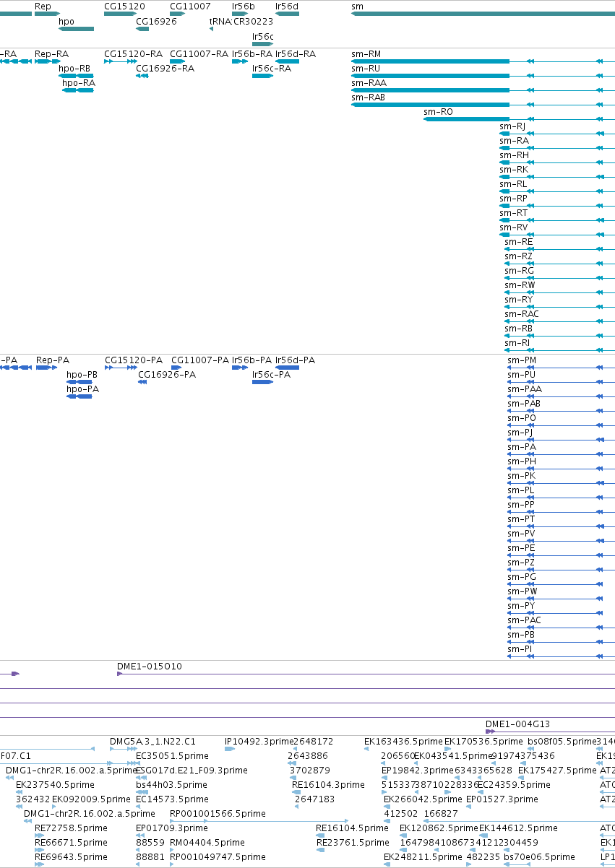This screenshot has height=868, width=615.
Task: Select the sm-RI transcript
Action: (x=559, y=350)
